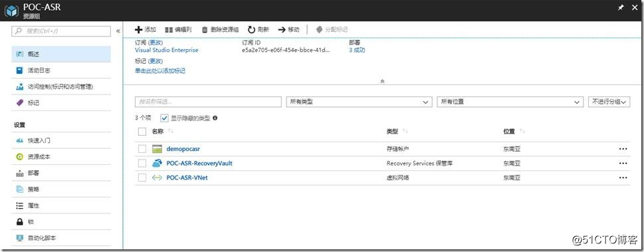The height and width of the screenshot is (252, 644).
Task: Click the 单击此处以添加标记 link
Action: click(x=160, y=70)
